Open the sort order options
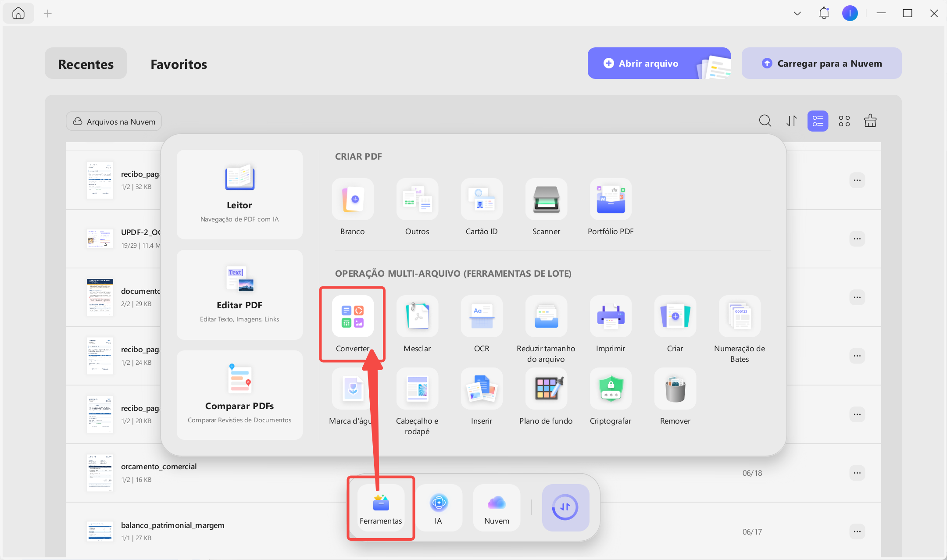This screenshot has width=947, height=560. pyautogui.click(x=792, y=121)
